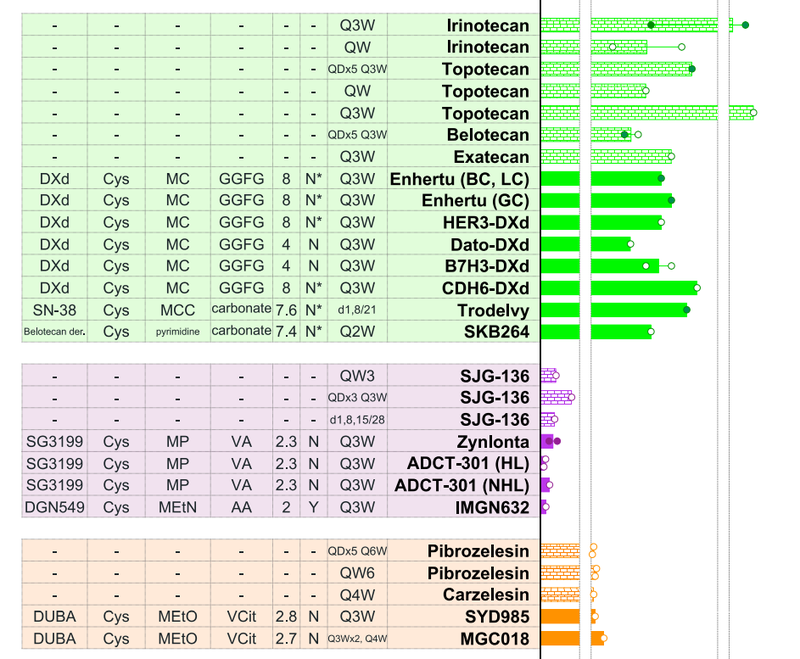Viewport: 800px width, 659px height.
Task: Select the Enhertu (GC) label
Action: coord(471,201)
